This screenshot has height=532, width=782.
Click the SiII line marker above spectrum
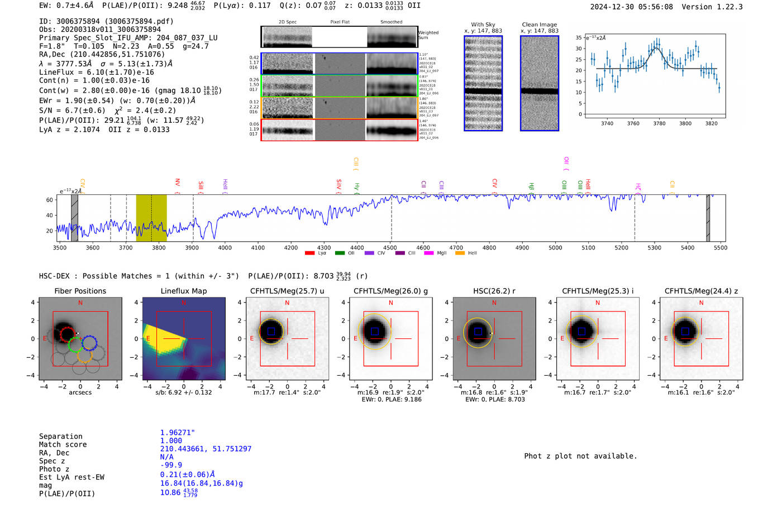201,187
